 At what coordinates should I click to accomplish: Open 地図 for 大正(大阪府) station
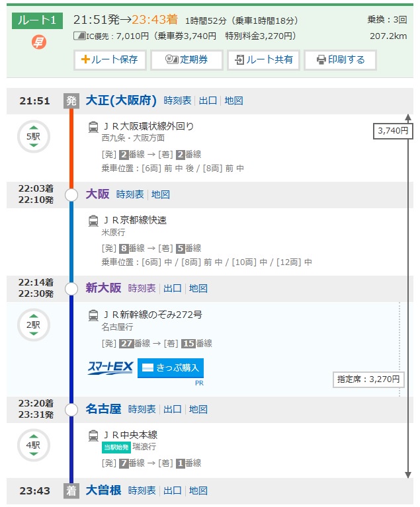233,100
